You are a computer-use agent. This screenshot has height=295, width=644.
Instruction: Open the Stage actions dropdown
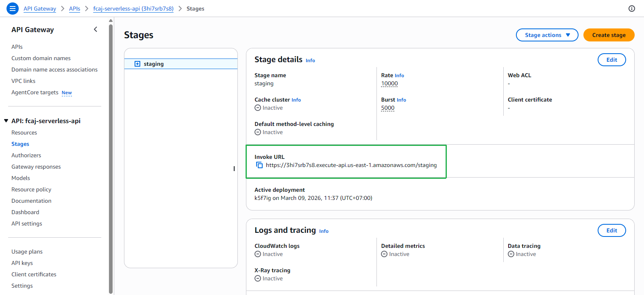[x=547, y=35]
